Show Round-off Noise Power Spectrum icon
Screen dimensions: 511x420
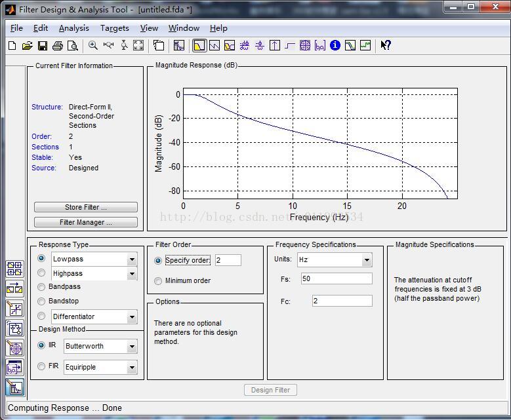pyautogui.click(x=365, y=46)
